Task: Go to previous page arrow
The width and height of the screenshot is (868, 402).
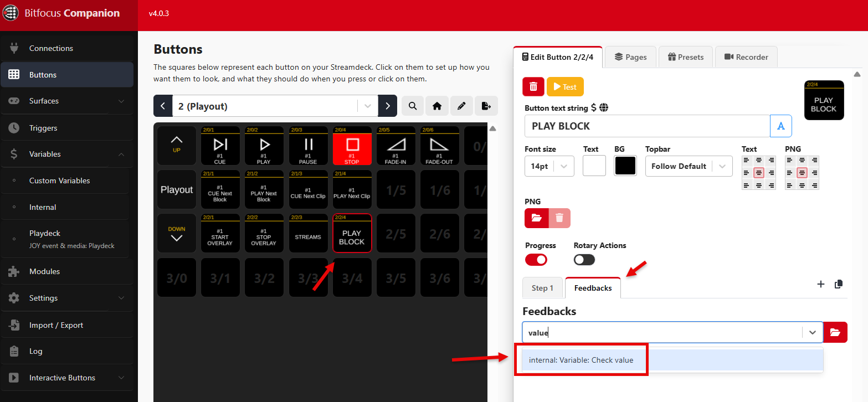Action: coord(163,106)
